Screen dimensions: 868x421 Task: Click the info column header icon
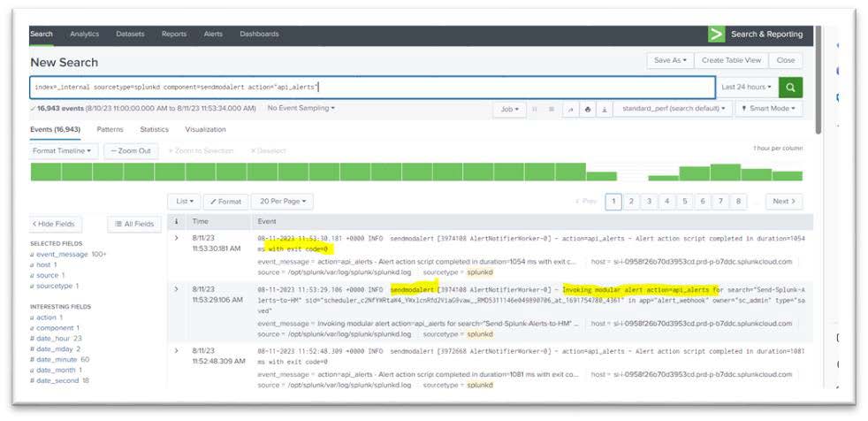click(x=177, y=222)
